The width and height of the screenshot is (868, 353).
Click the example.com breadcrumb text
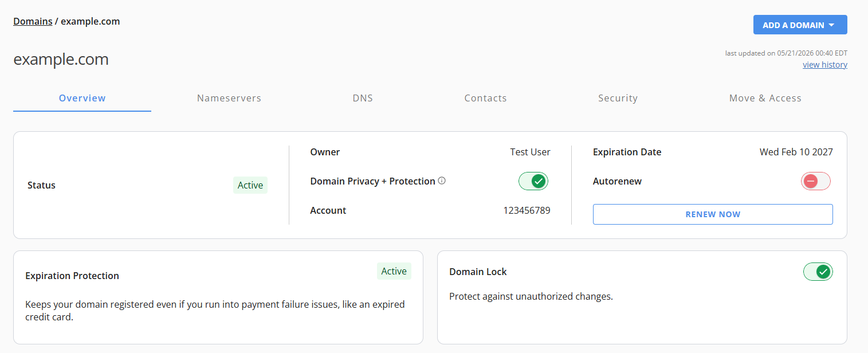(91, 21)
